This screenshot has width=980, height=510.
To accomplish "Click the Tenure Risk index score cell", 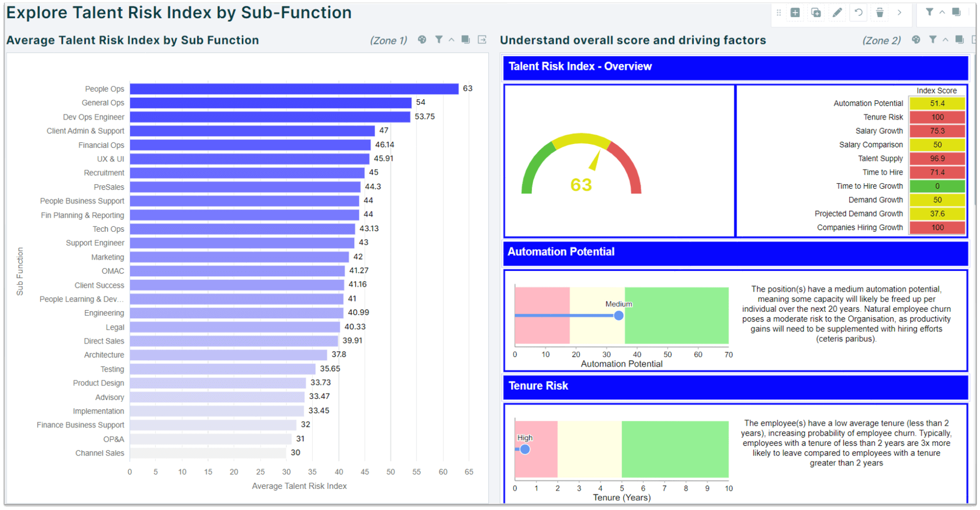I will (937, 117).
